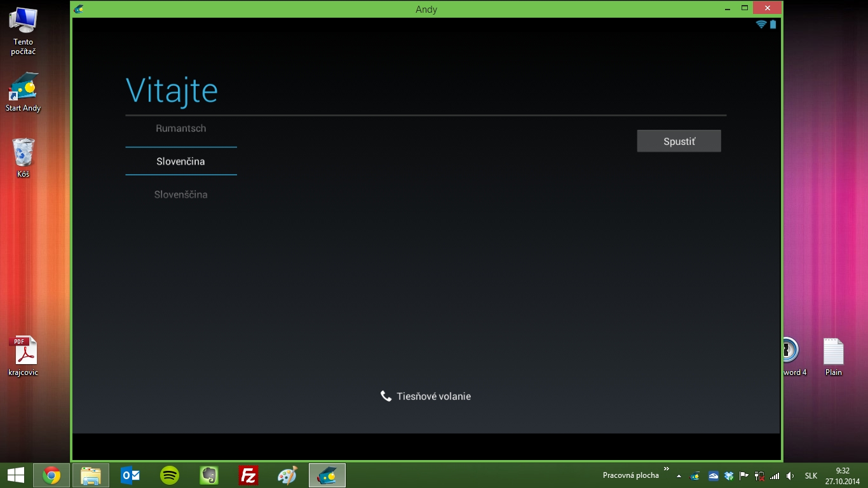Click the Andy taskbar button
The width and height of the screenshot is (868, 488).
(327, 475)
